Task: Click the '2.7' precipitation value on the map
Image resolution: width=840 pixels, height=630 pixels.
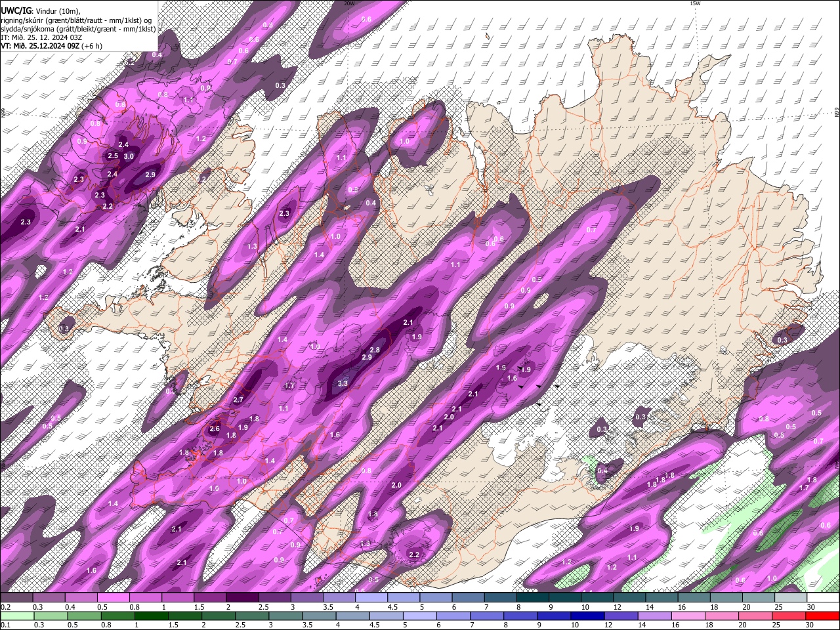Action: 238,400
